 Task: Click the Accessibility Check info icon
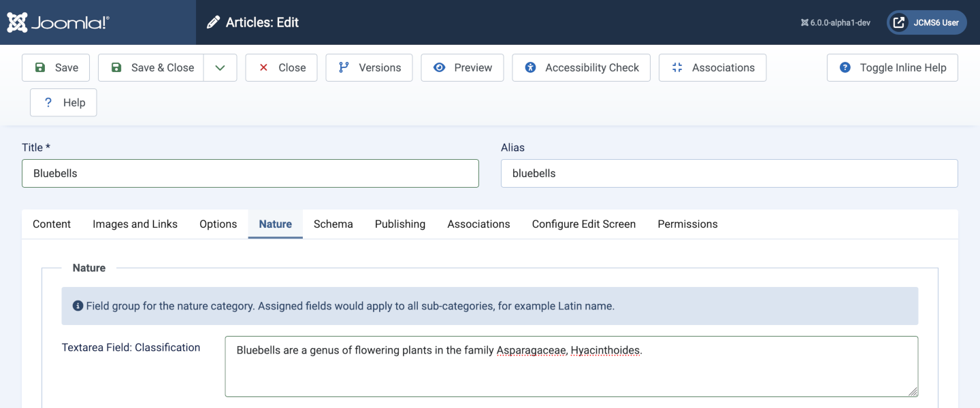pyautogui.click(x=530, y=67)
